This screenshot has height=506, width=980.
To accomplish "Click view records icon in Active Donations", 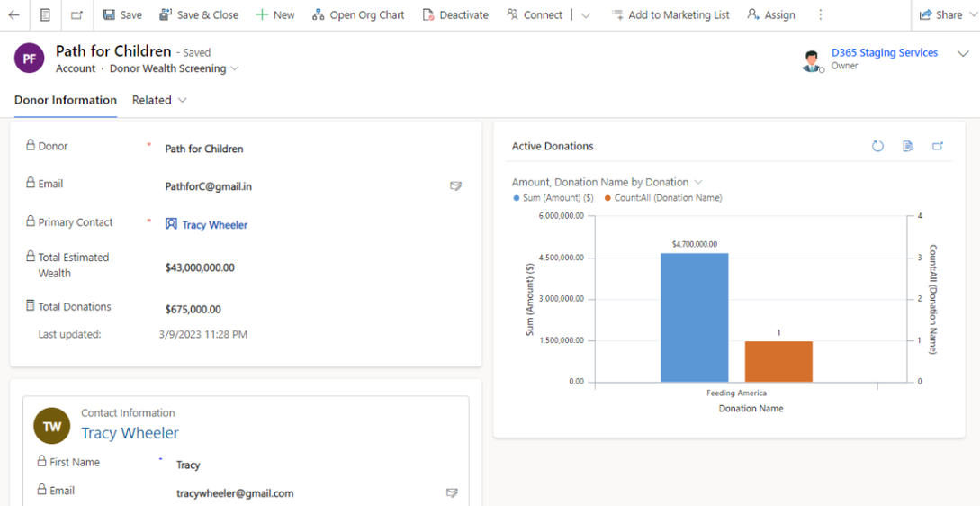I will [x=908, y=146].
